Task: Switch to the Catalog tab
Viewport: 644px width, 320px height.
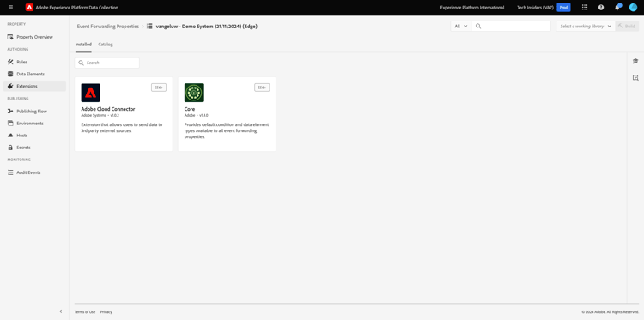Action: click(x=106, y=45)
